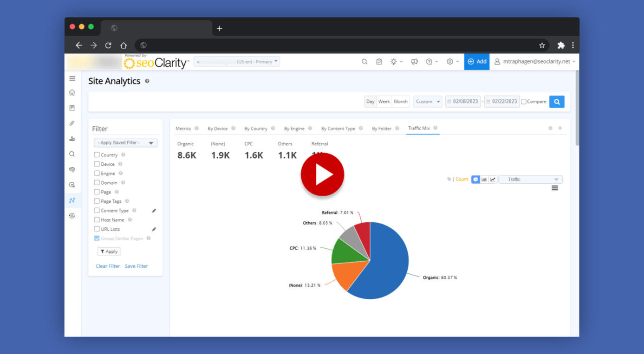Screen dimensions: 644x354
Task: Play the video with the red play button
Action: pyautogui.click(x=322, y=174)
